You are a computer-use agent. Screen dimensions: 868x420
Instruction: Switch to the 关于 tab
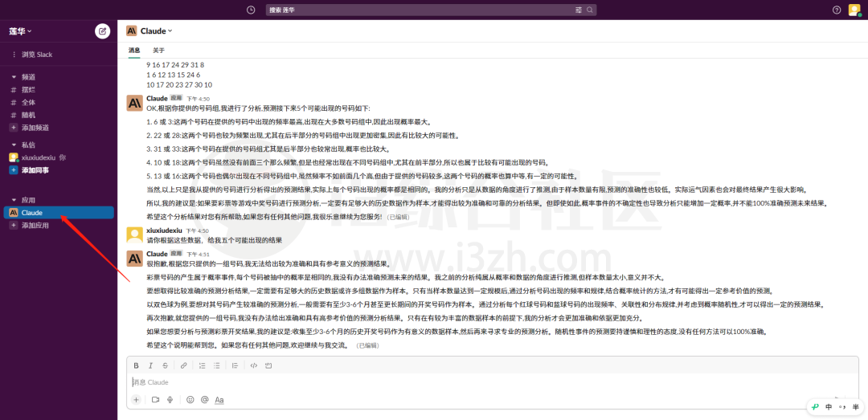coord(159,51)
